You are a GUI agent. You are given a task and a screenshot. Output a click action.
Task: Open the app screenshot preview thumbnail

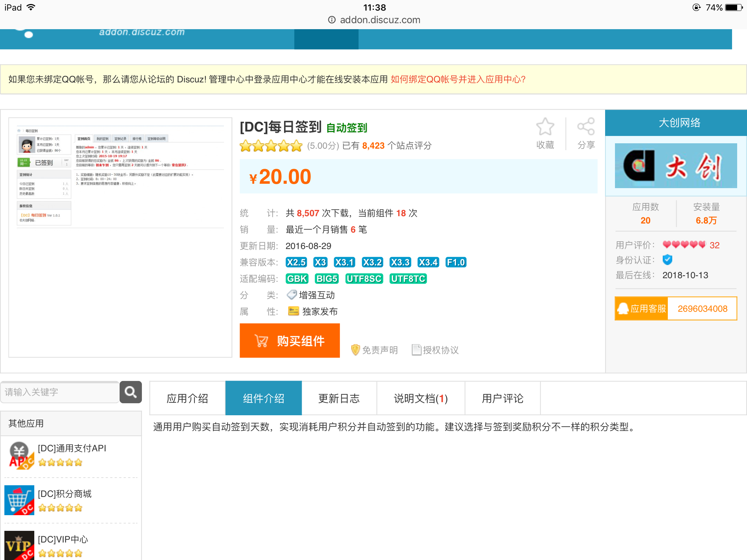120,237
